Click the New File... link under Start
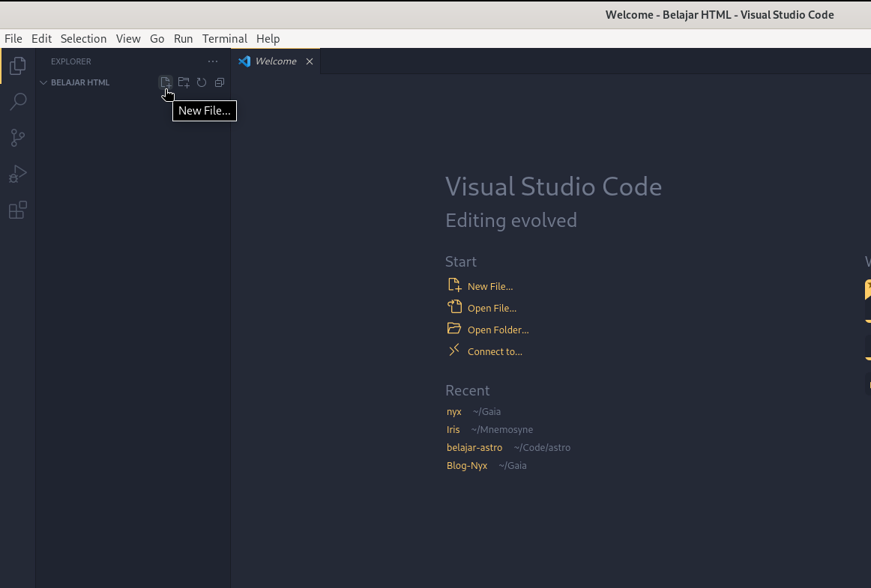This screenshot has height=588, width=871. [x=490, y=286]
